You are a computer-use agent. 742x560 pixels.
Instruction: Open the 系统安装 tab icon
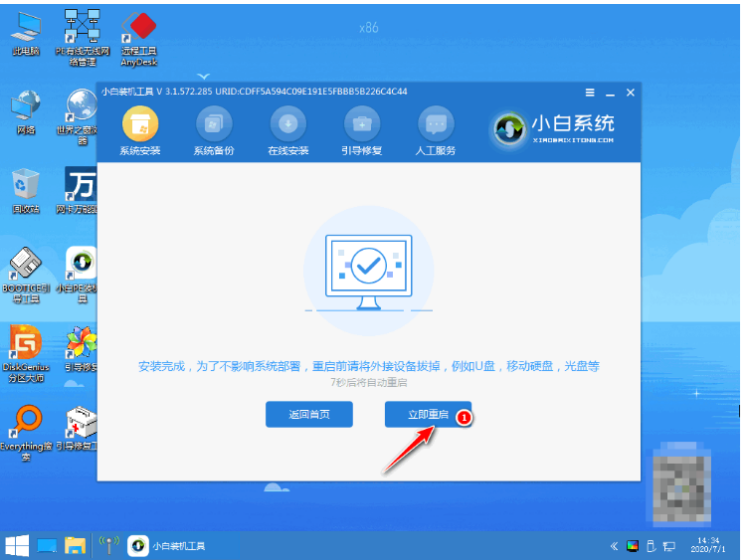tap(140, 124)
